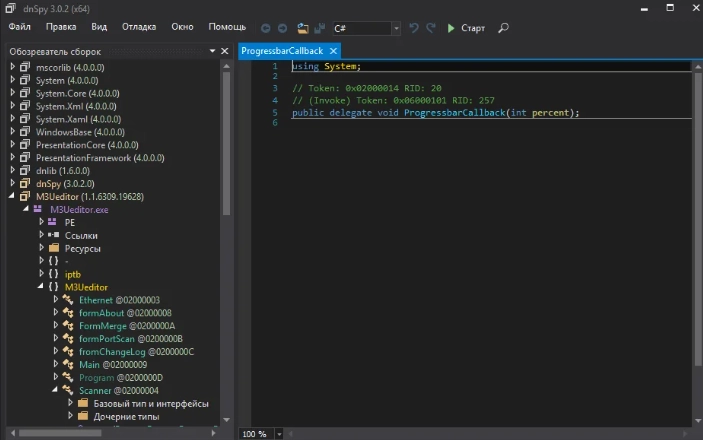Open the assembly explorer panel options arrow

(x=212, y=51)
